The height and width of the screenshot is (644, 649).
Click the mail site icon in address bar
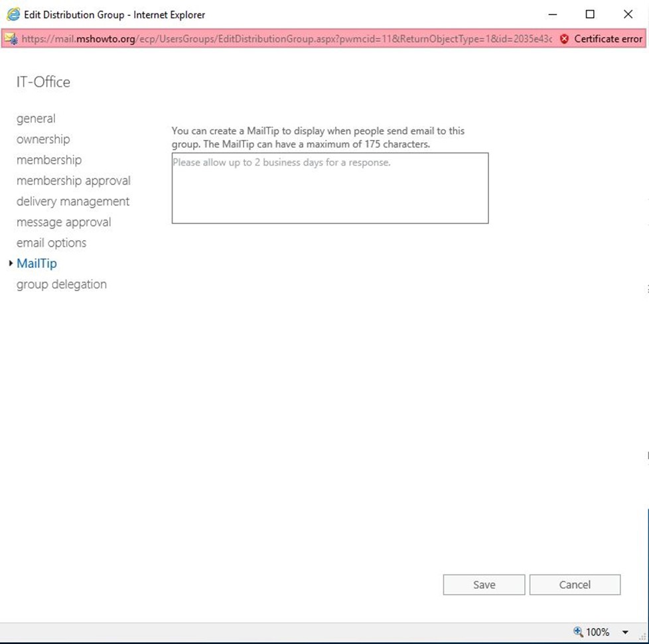point(11,39)
